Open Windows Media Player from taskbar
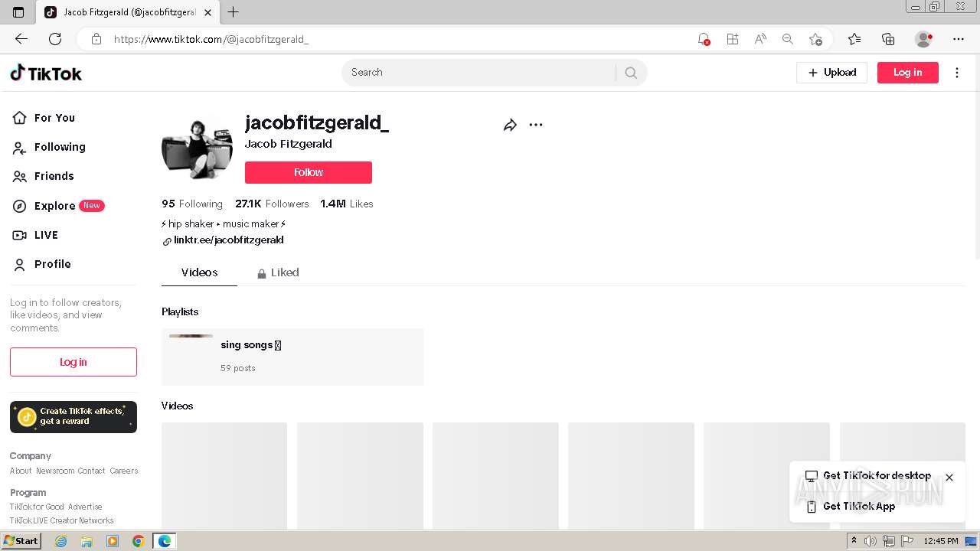The image size is (980, 551). coord(113,541)
